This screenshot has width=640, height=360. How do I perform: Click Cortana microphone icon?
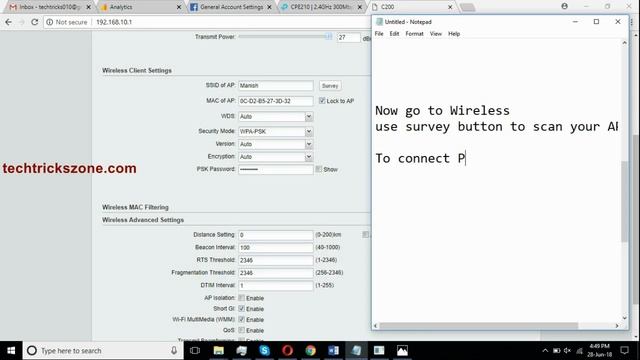tap(174, 351)
